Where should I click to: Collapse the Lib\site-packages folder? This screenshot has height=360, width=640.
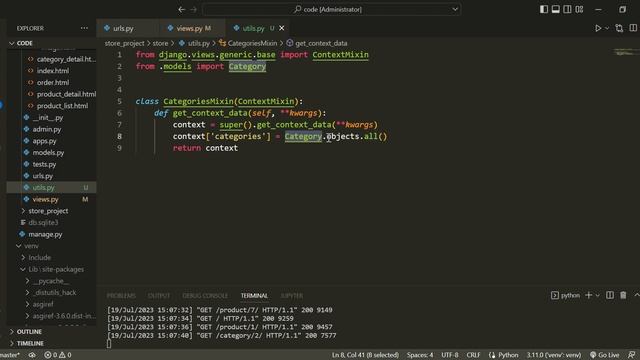pyautogui.click(x=56, y=269)
